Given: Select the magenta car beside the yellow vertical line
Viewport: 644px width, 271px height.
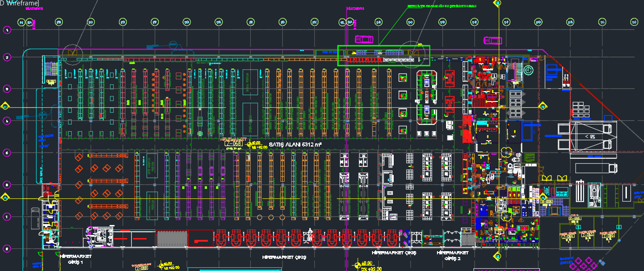Looking at the screenshot, I should point(492,41).
